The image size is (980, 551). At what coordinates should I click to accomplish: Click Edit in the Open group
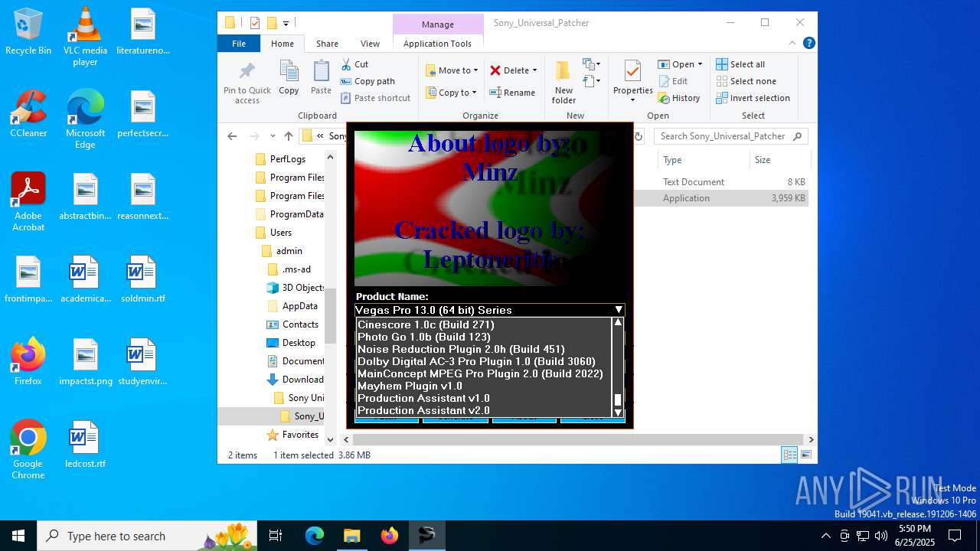click(x=672, y=81)
